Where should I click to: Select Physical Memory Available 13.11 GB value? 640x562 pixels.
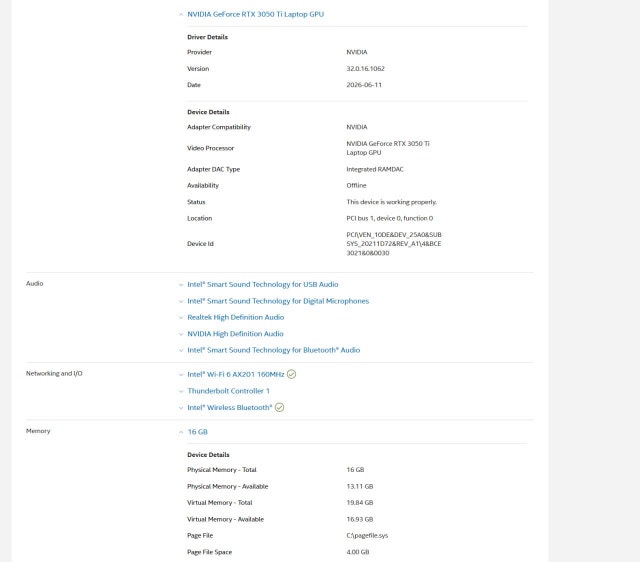coord(360,486)
